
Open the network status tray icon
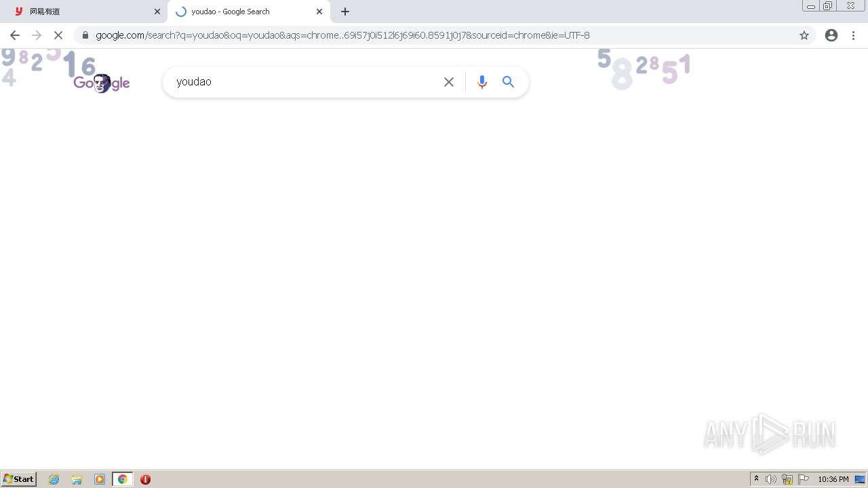787,479
